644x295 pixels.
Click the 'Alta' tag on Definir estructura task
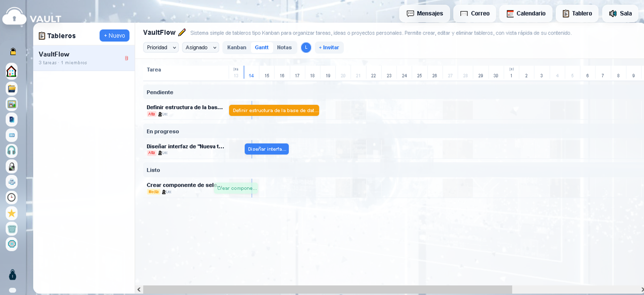tap(151, 114)
